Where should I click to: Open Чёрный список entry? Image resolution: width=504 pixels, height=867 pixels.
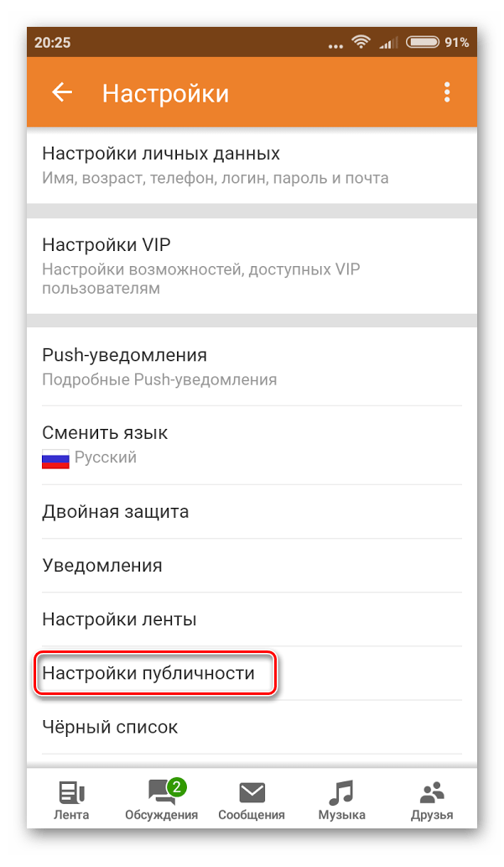click(x=252, y=727)
